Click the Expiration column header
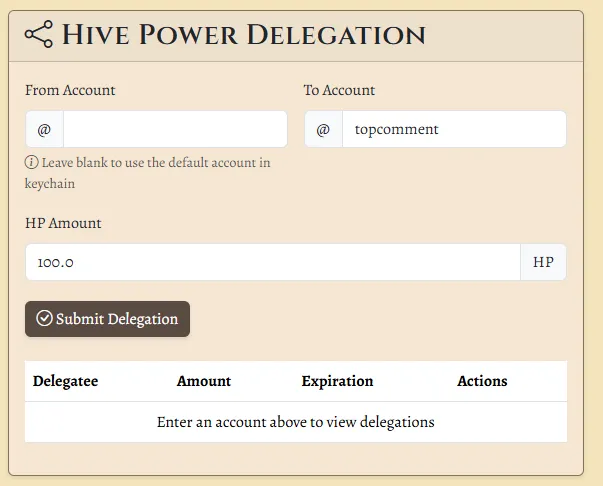This screenshot has width=603, height=486. [x=337, y=381]
